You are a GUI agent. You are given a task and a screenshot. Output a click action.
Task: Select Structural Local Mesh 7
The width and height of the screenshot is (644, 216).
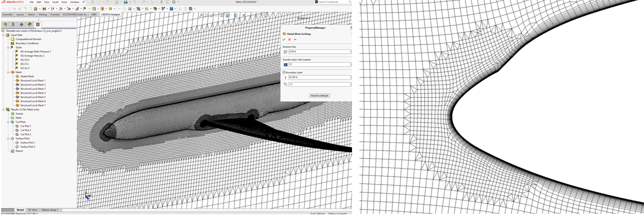pos(33,106)
